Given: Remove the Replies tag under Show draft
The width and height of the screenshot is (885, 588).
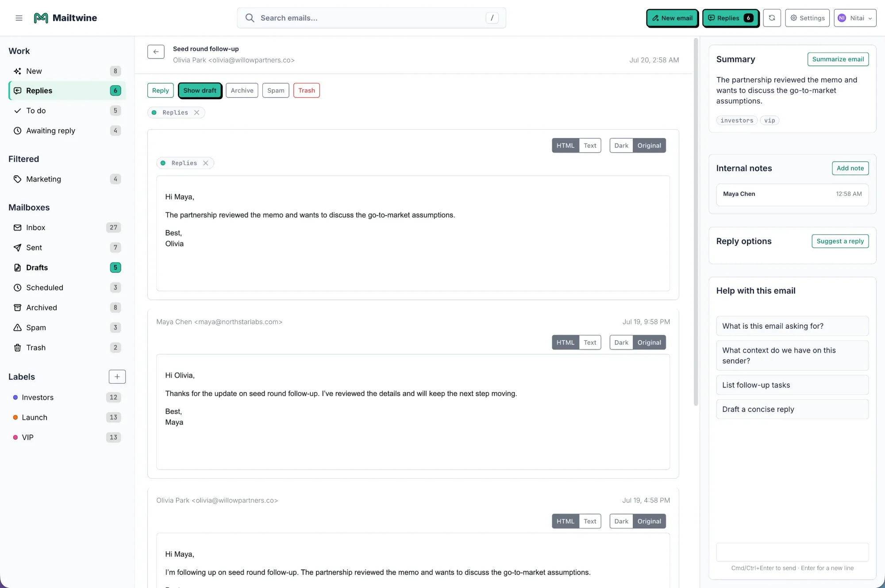Looking at the screenshot, I should (x=197, y=113).
